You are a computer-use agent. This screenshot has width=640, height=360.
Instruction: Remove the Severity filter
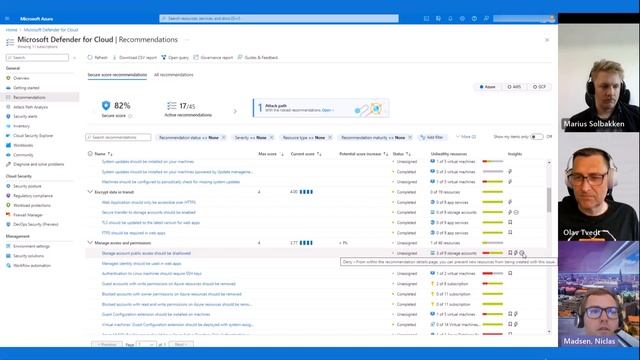pos(271,138)
